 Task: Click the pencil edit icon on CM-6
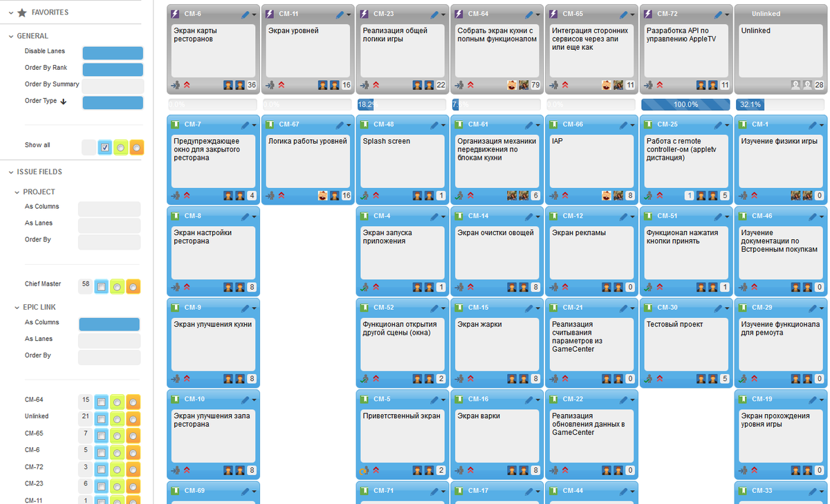point(246,14)
